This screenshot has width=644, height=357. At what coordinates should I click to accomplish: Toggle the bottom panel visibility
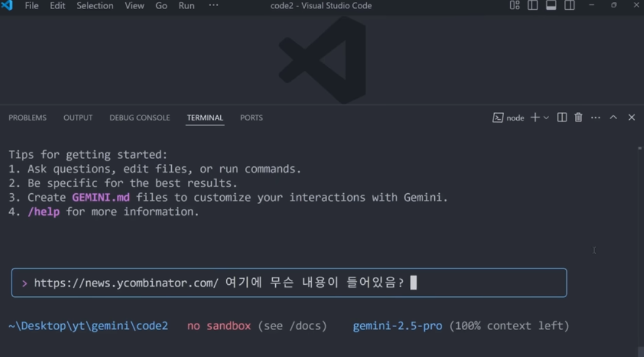[x=551, y=6]
